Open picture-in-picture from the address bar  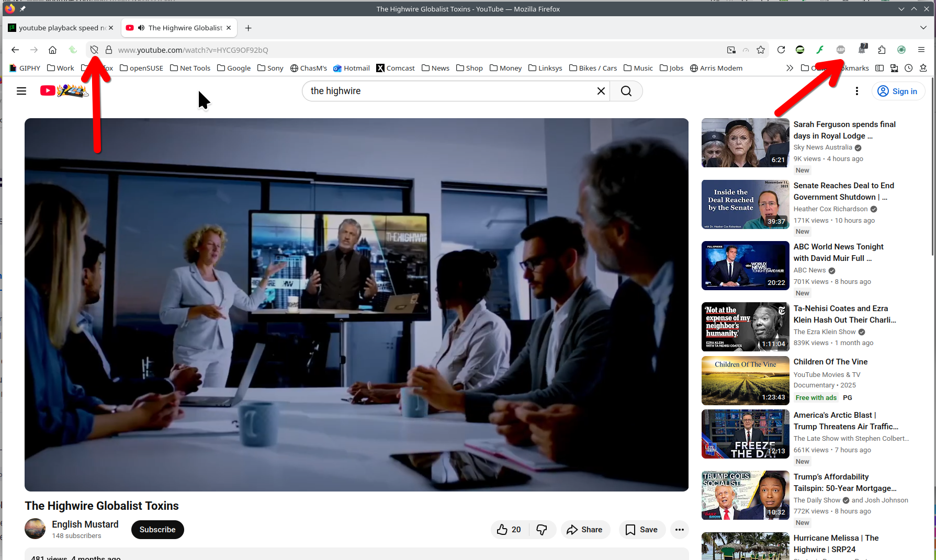click(x=731, y=50)
